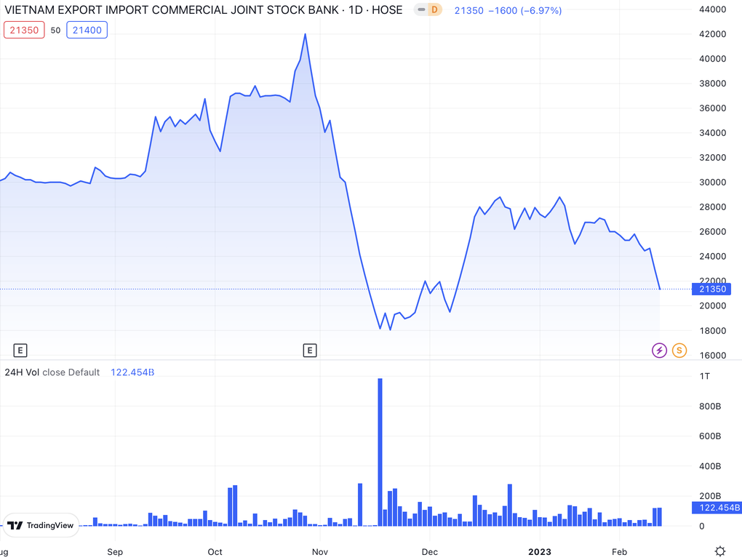Click the 122.454B value in volume legend

(x=132, y=372)
